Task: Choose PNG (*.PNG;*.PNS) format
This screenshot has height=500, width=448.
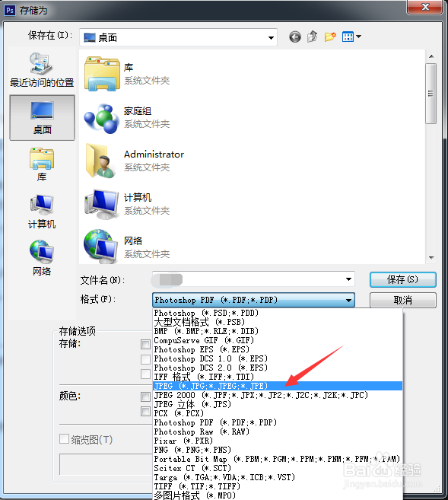Action: tap(278, 450)
